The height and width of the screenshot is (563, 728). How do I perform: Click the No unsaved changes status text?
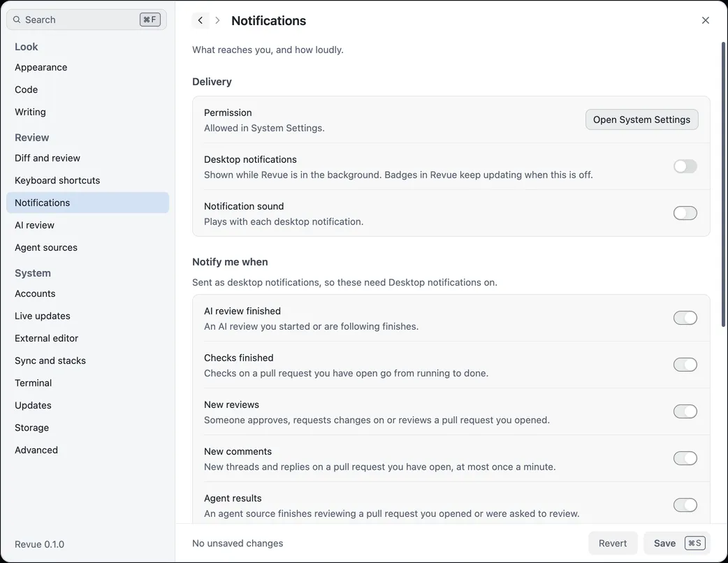point(238,543)
